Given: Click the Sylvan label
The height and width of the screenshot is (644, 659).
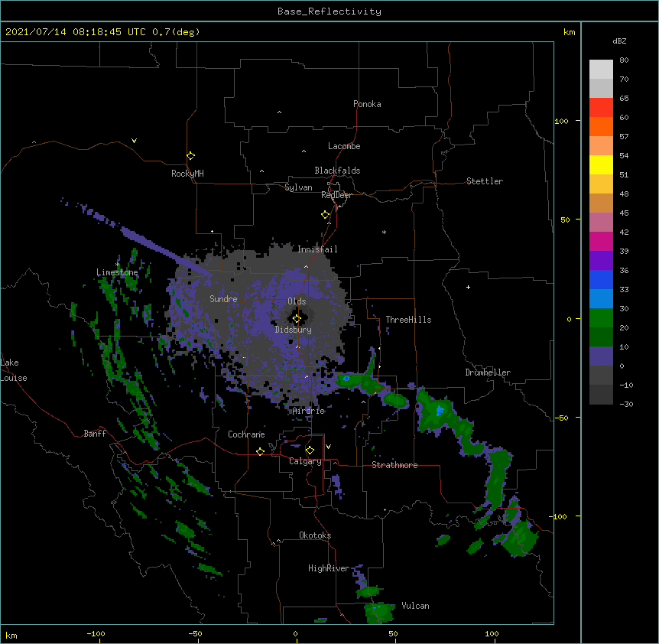Looking at the screenshot, I should click(x=298, y=187).
